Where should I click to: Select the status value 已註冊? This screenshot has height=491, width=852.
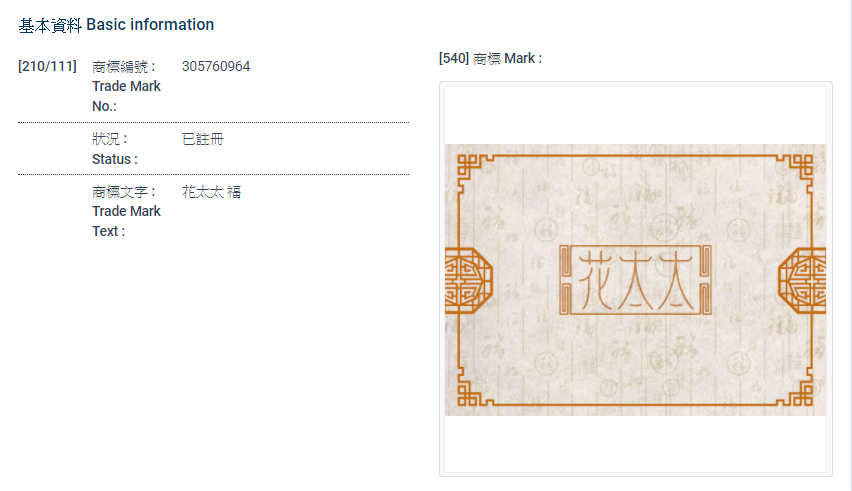[x=203, y=139]
